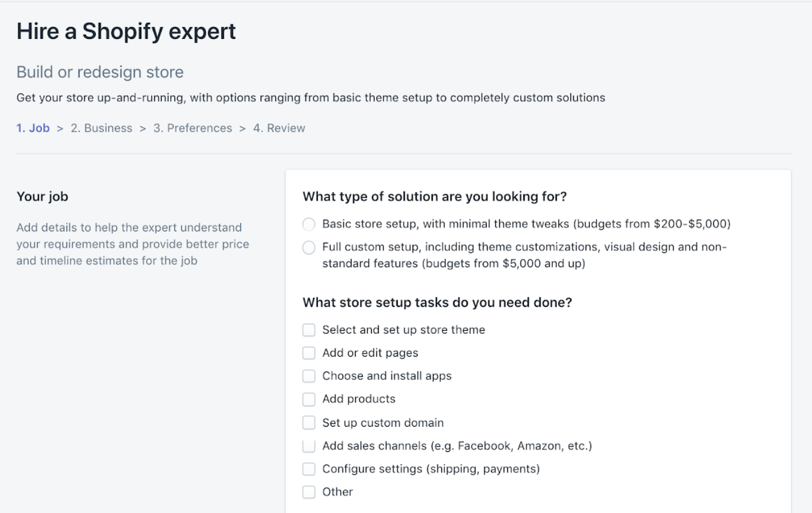
Task: Tick the Set up custom domain checkbox
Action: 308,423
